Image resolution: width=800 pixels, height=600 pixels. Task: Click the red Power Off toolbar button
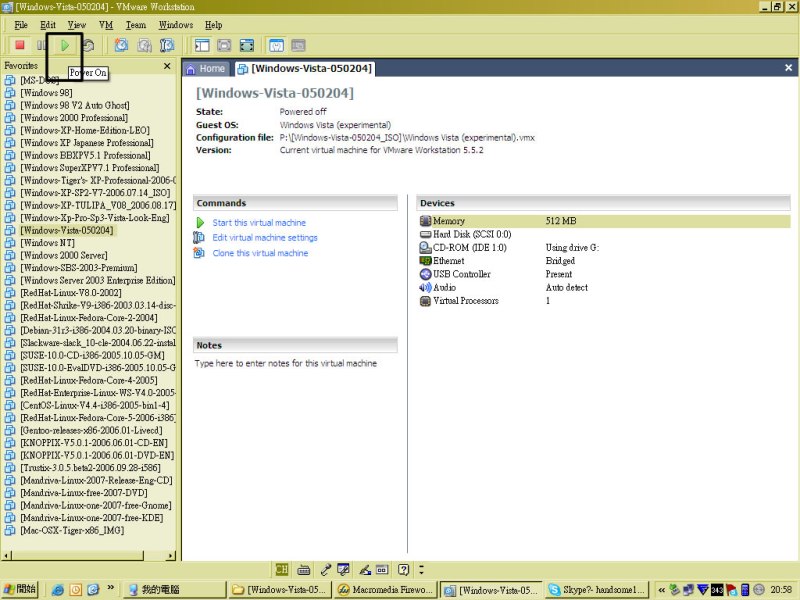pyautogui.click(x=19, y=45)
